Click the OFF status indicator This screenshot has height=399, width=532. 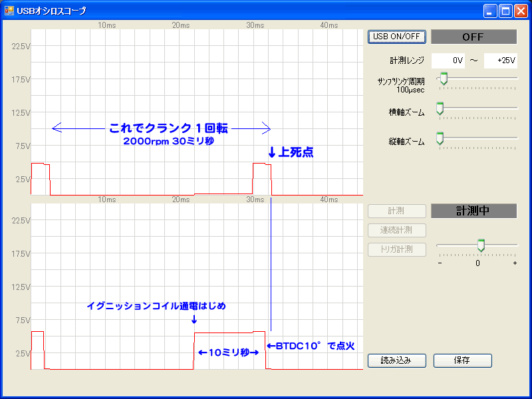(473, 37)
